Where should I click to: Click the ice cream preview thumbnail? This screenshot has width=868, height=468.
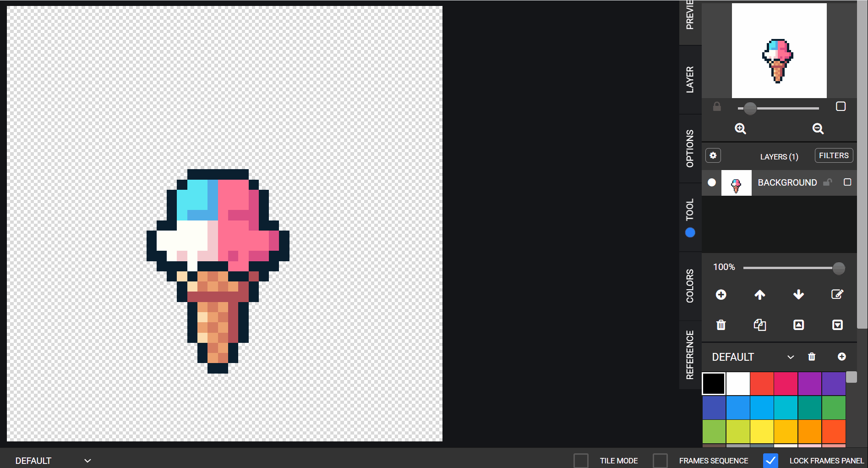tap(779, 50)
